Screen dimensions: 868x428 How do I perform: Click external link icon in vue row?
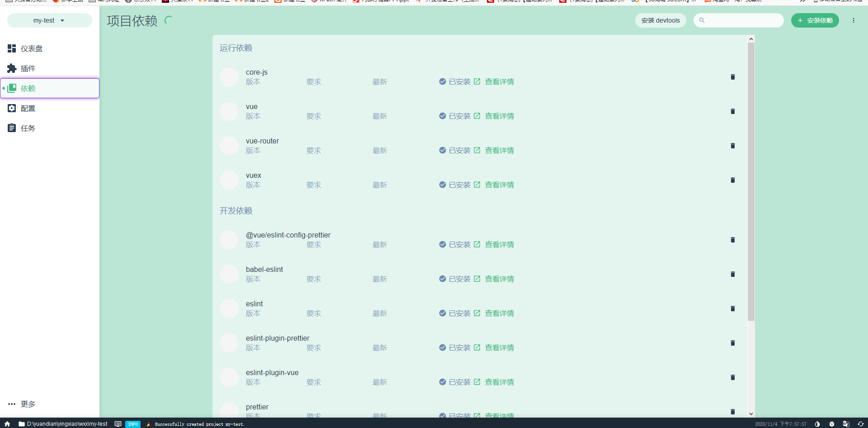(x=477, y=116)
